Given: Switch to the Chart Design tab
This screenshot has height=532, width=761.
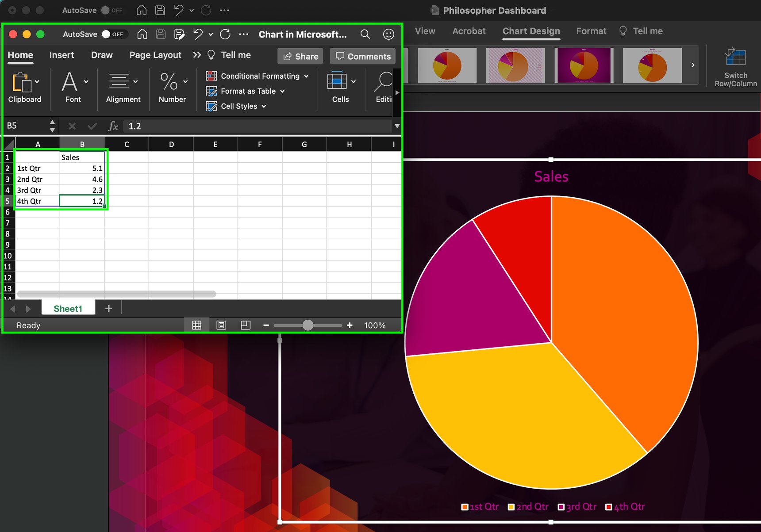Looking at the screenshot, I should [530, 31].
